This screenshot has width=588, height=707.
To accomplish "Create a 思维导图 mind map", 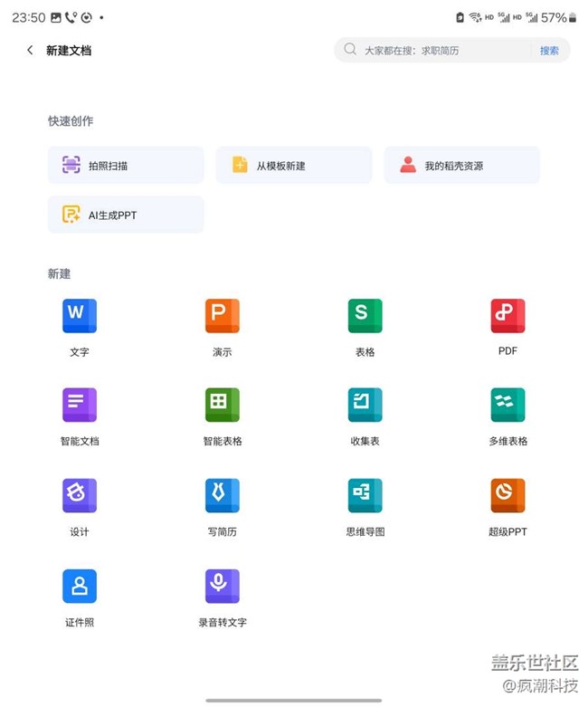I will [365, 496].
